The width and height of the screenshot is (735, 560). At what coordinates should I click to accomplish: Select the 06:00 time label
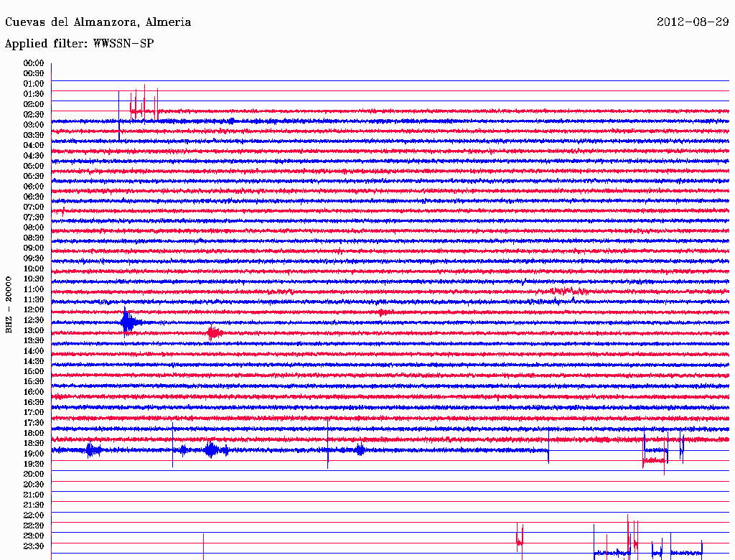(34, 187)
